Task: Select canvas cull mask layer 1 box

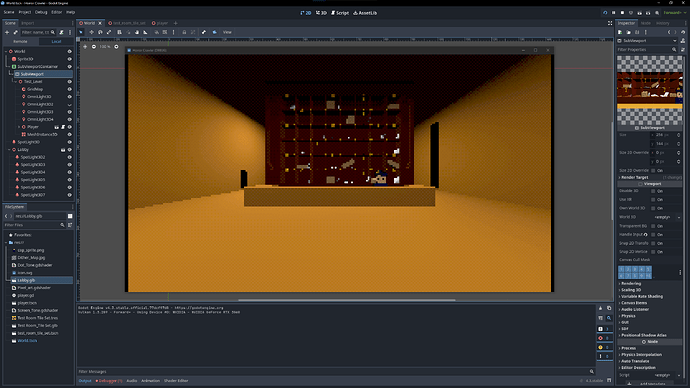Action: point(621,269)
